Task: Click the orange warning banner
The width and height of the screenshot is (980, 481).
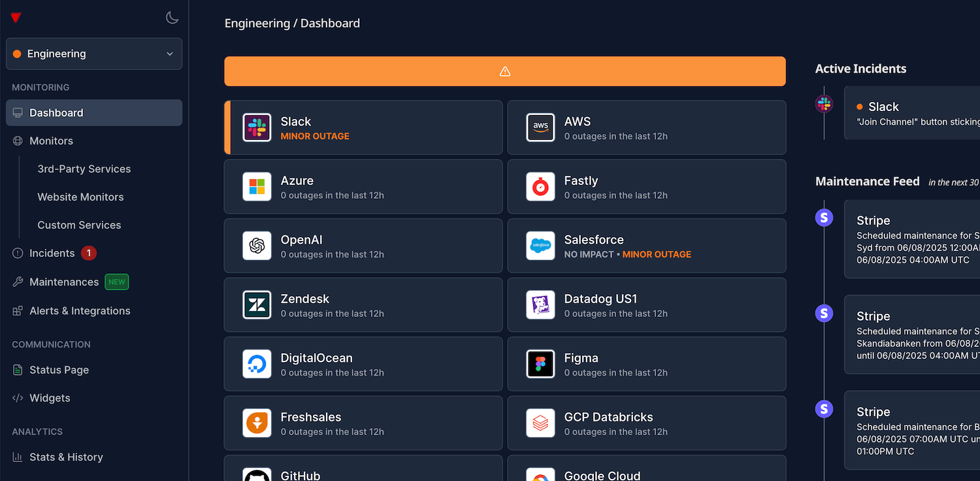Action: point(505,71)
